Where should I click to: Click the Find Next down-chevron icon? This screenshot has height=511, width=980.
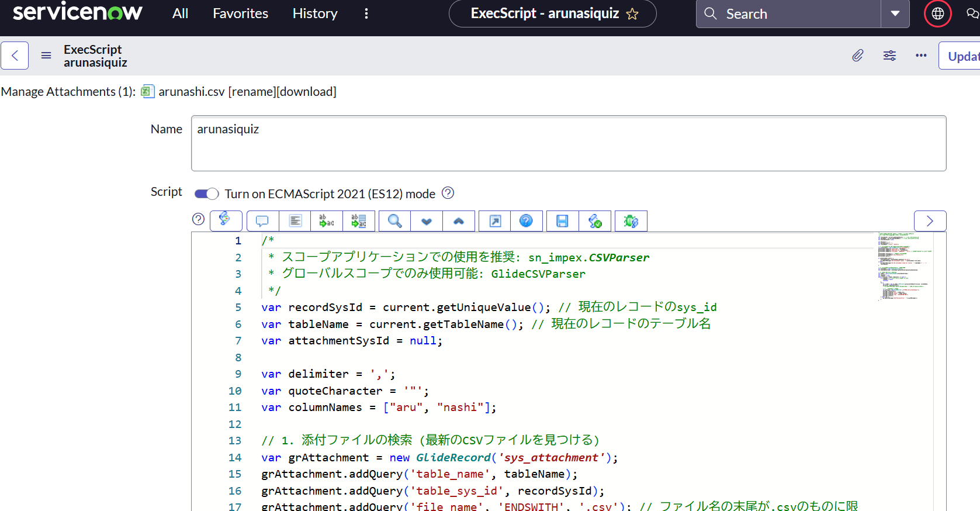coord(427,221)
